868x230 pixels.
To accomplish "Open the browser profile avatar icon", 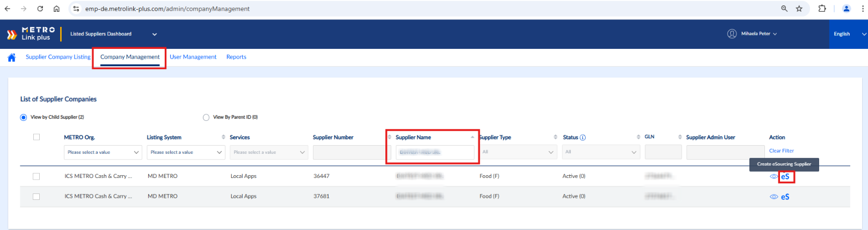I will pos(847,9).
